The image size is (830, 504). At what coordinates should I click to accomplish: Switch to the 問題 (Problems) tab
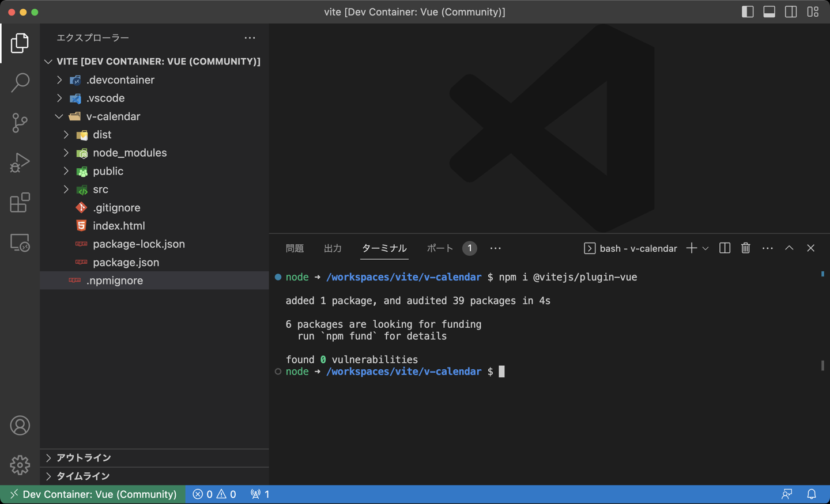click(x=295, y=248)
